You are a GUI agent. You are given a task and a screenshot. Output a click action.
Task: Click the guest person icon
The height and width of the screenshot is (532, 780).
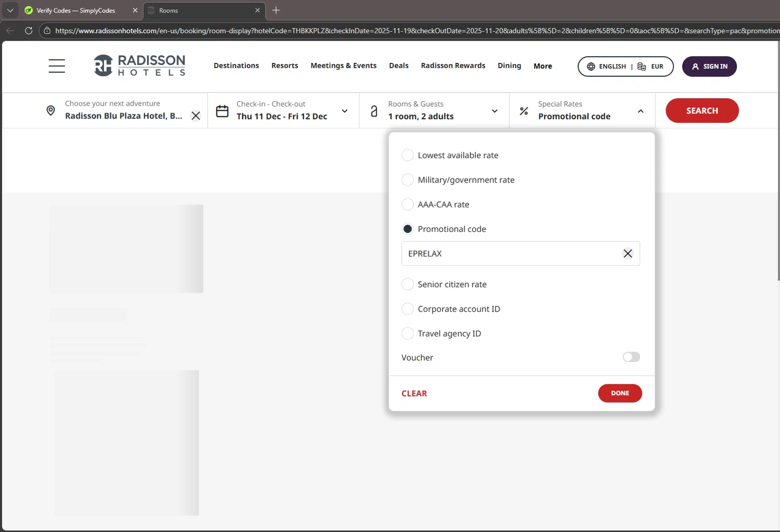coord(374,111)
